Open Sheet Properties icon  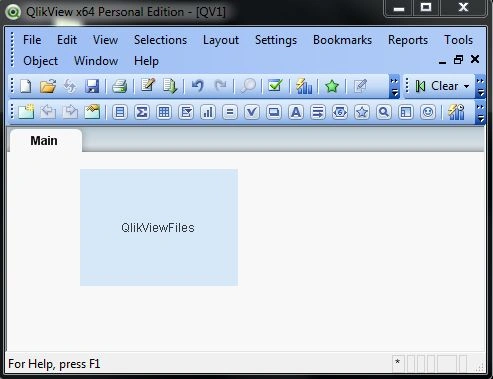[x=92, y=112]
